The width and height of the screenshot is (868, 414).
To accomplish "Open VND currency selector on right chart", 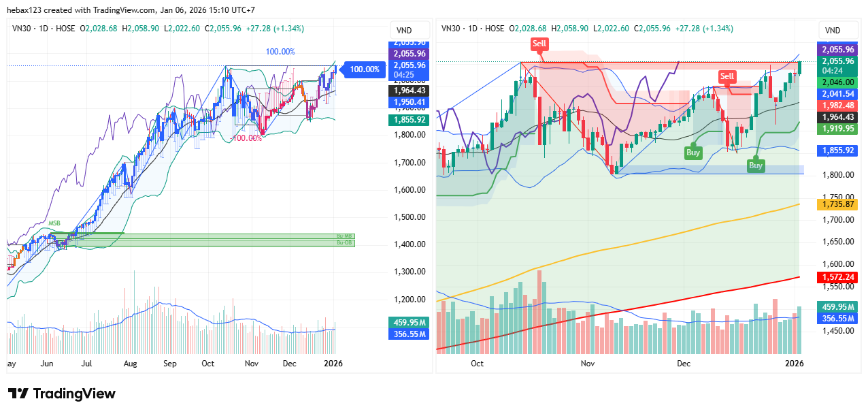I will [x=832, y=31].
